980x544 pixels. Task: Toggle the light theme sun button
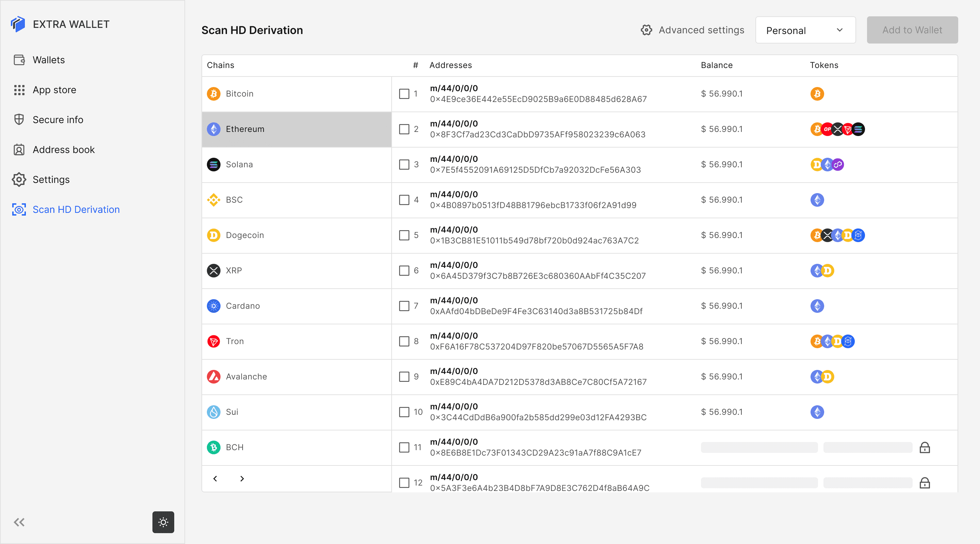tap(163, 522)
